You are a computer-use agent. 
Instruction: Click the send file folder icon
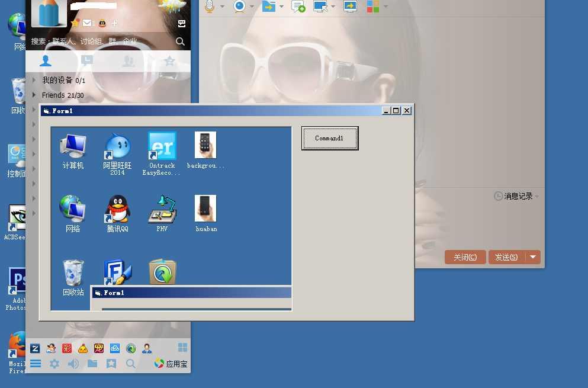point(269,7)
